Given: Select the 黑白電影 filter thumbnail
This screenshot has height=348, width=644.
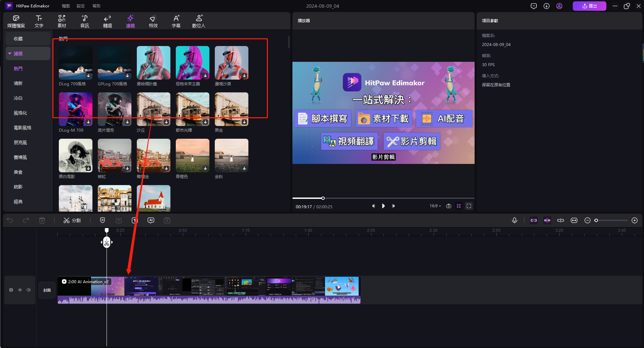Looking at the screenshot, I should [76, 156].
